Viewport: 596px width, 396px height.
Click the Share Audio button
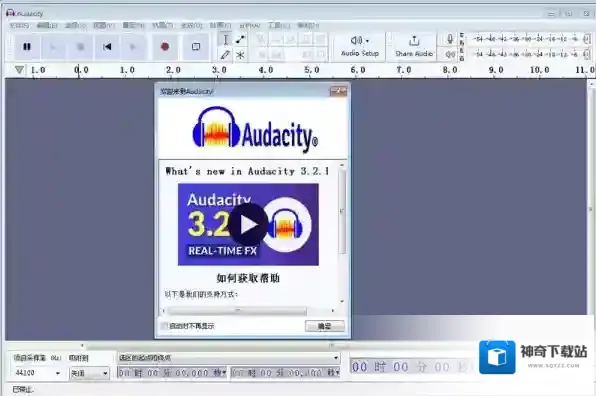coord(414,46)
